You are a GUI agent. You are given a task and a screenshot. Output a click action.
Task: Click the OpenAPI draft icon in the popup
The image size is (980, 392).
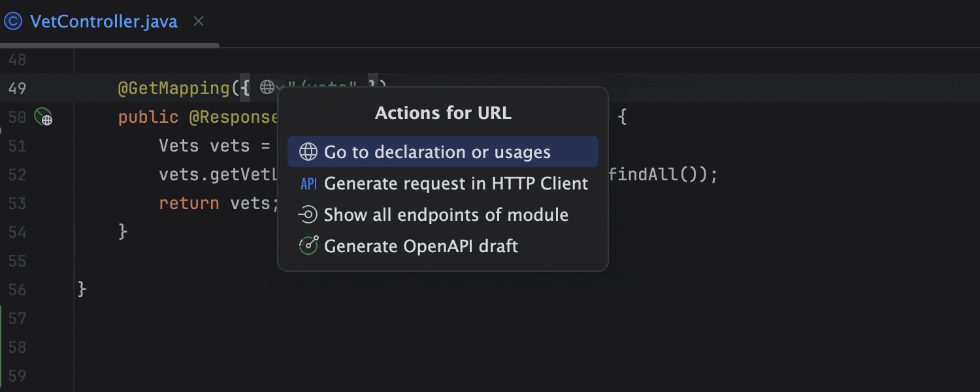coord(308,246)
